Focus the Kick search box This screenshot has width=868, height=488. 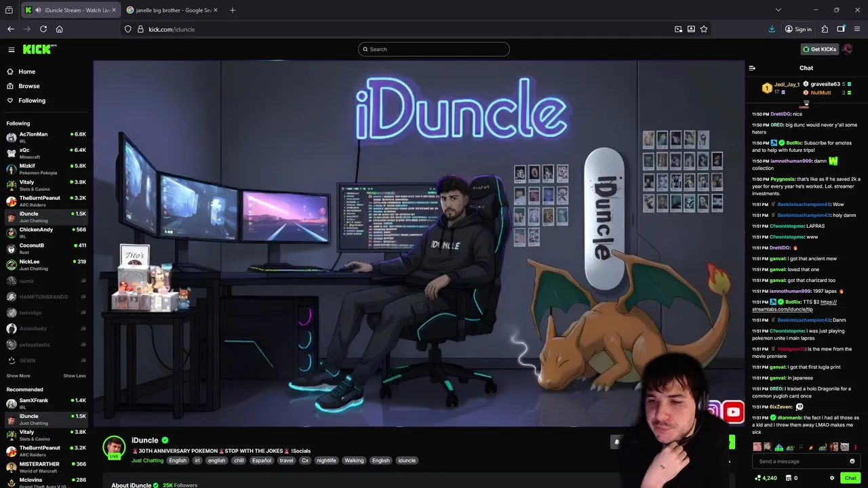(434, 49)
